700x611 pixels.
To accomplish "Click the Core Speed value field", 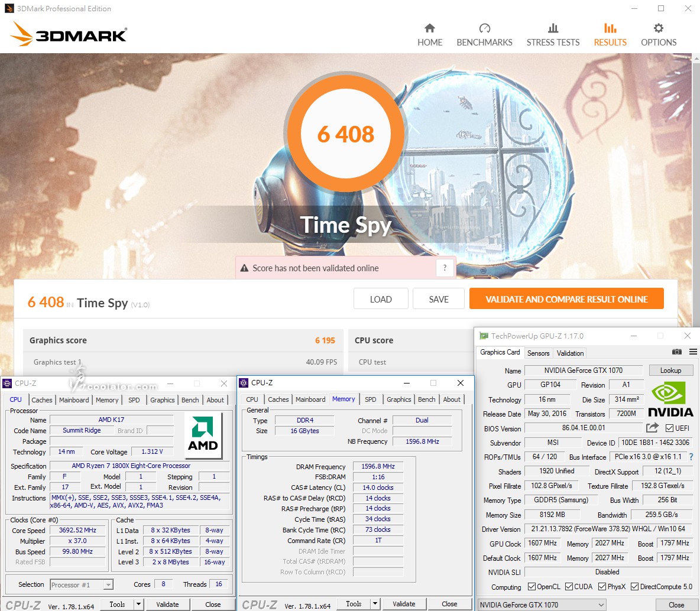I will click(x=77, y=530).
